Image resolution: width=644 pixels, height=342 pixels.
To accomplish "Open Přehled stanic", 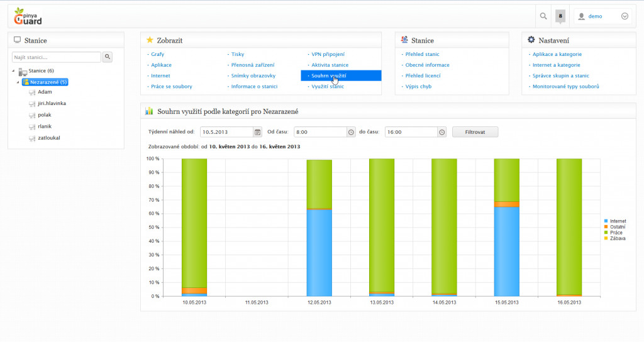I will 422,54.
